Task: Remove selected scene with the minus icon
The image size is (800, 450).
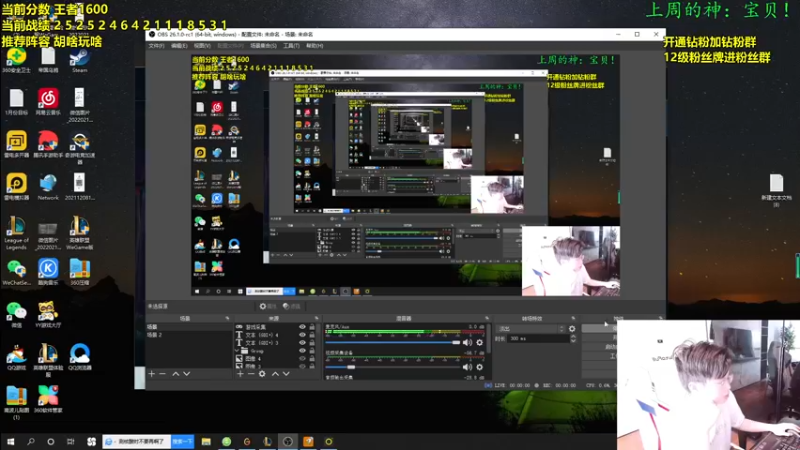Action: tap(162, 374)
